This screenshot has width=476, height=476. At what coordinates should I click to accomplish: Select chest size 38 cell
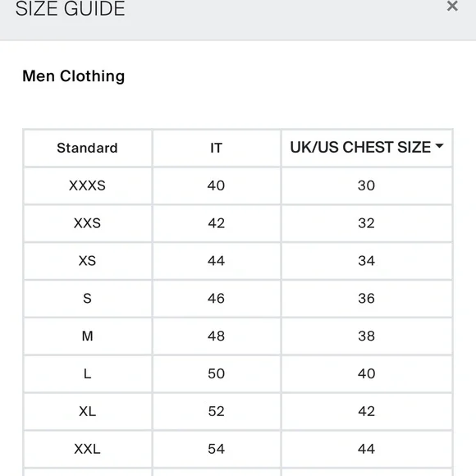(367, 336)
